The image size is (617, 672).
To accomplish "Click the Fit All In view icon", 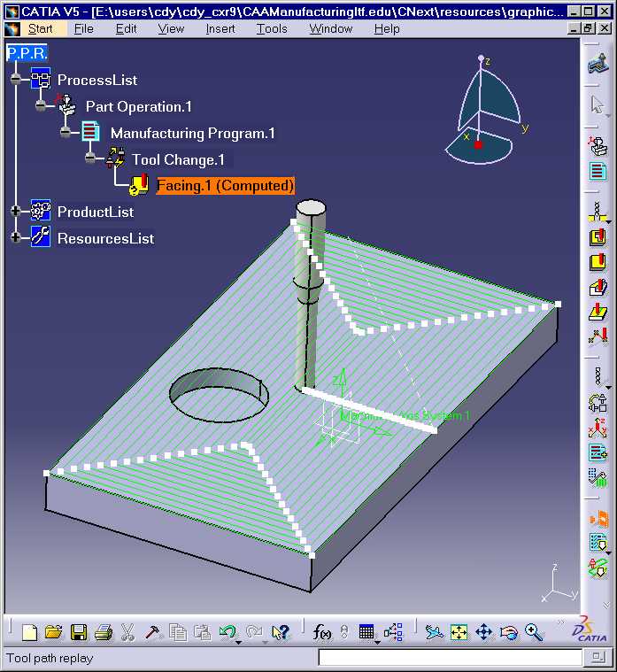I will pyautogui.click(x=459, y=632).
